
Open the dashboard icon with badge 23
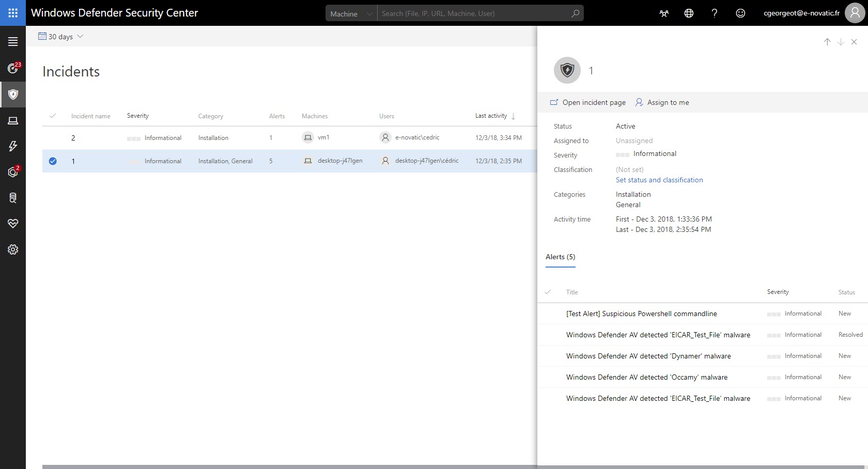[13, 68]
